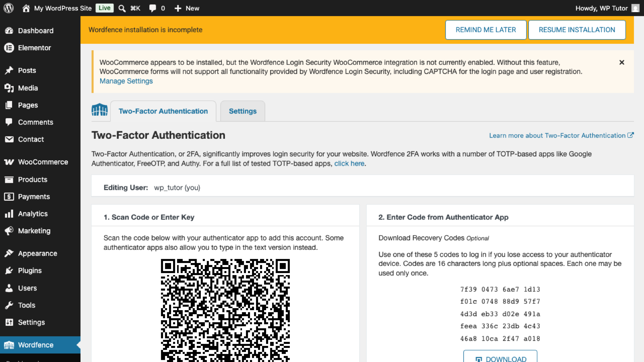Click the Comments sidebar icon
This screenshot has height=362, width=644.
tap(9, 122)
